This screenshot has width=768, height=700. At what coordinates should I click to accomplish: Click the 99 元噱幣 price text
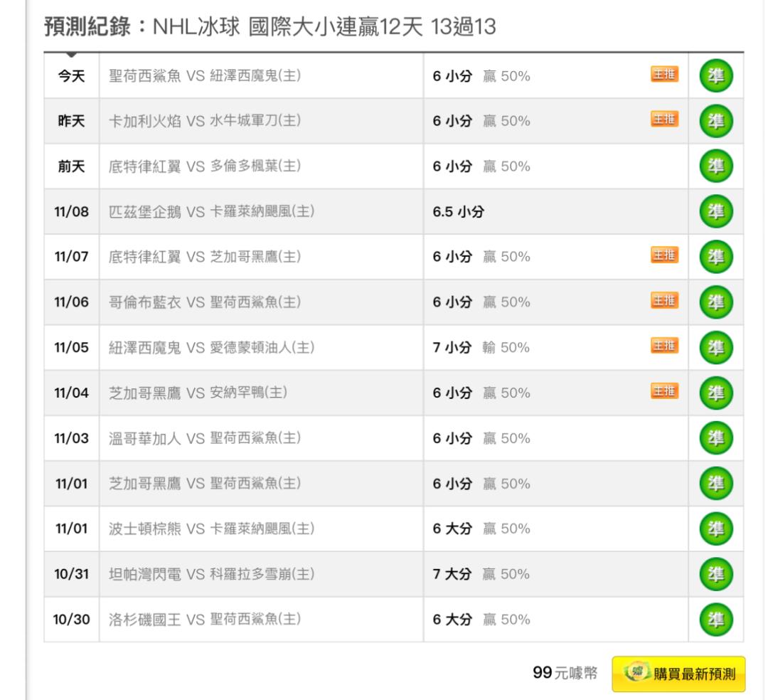click(565, 673)
